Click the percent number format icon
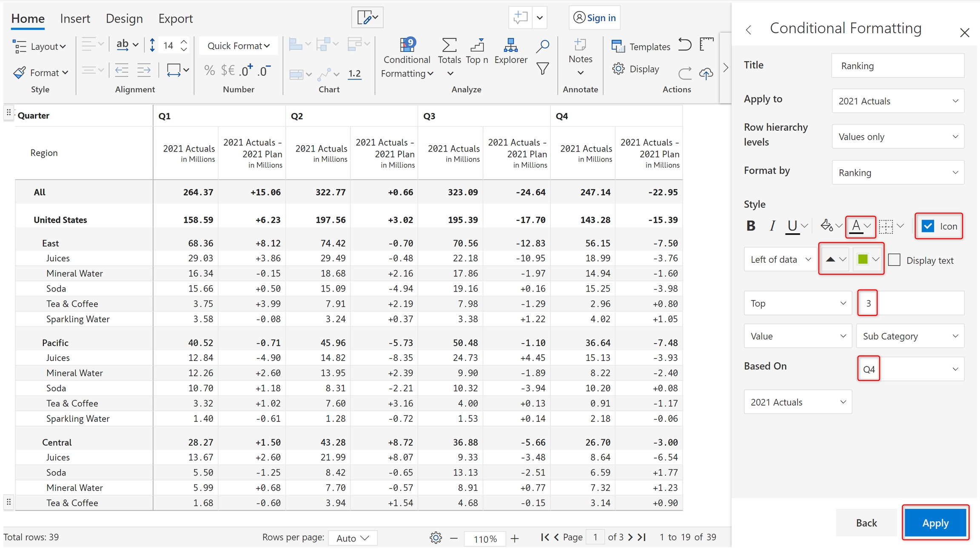 point(209,70)
